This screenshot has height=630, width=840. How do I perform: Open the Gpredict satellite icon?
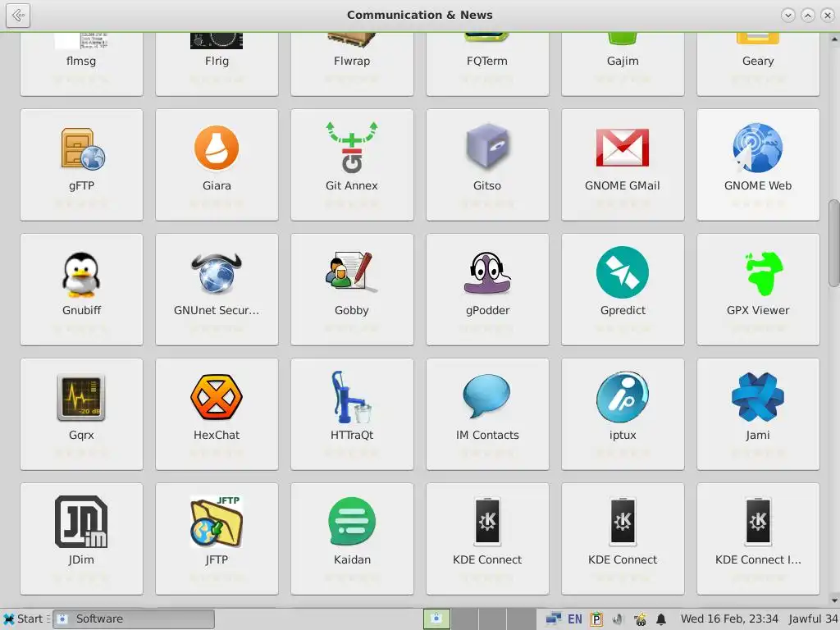click(623, 272)
